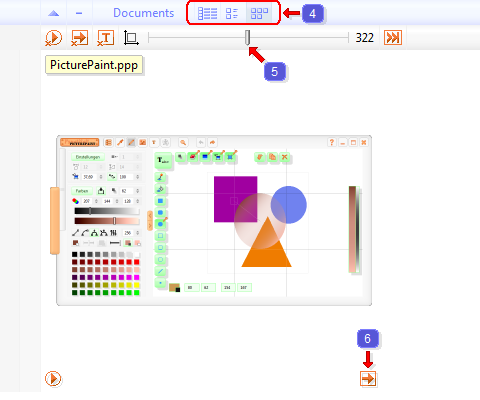480x400 pixels.
Task: Open the Documents section label
Action: point(144,13)
